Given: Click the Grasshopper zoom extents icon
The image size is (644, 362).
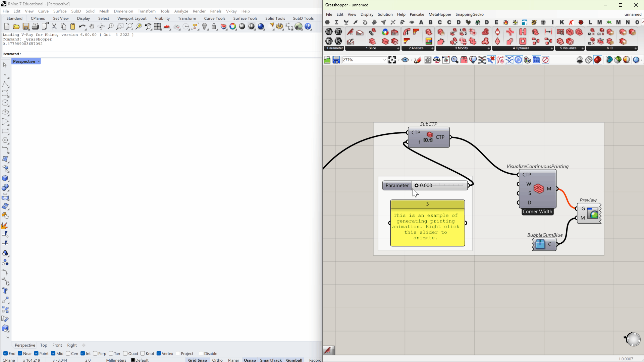Looking at the screenshot, I should pyautogui.click(x=392, y=60).
